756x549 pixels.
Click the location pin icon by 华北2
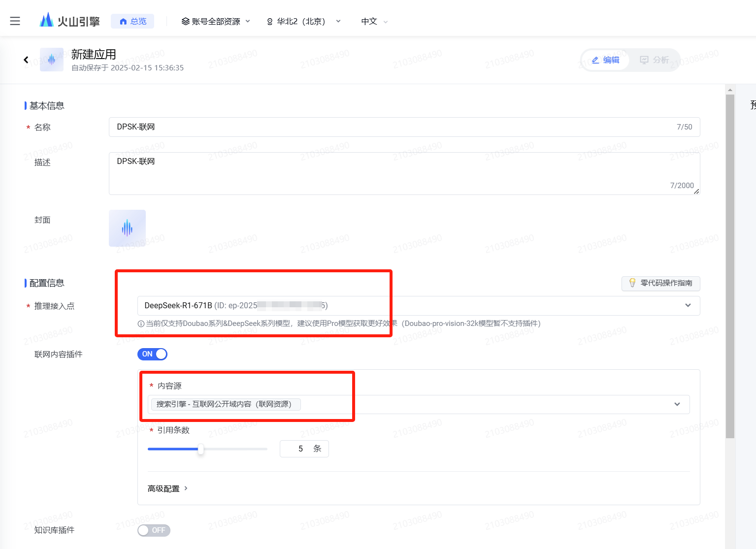pos(270,22)
